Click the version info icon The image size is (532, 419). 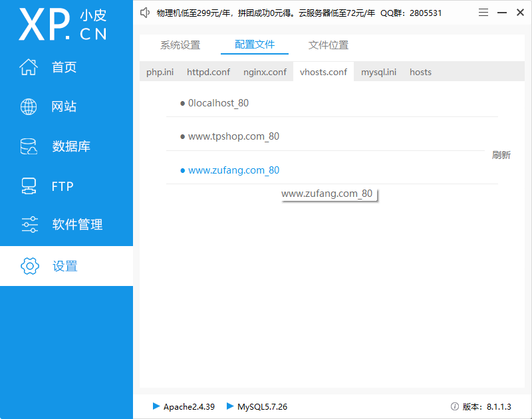455,406
